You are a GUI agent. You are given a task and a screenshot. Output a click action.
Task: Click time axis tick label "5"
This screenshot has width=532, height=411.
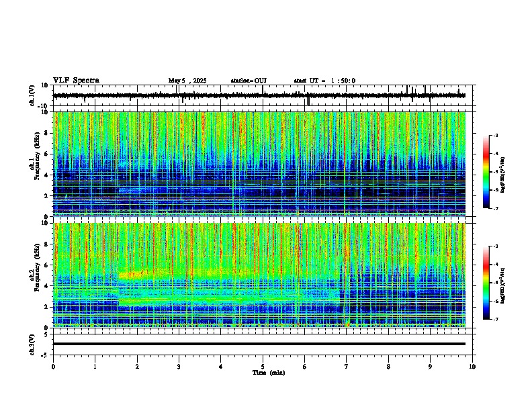(x=263, y=367)
